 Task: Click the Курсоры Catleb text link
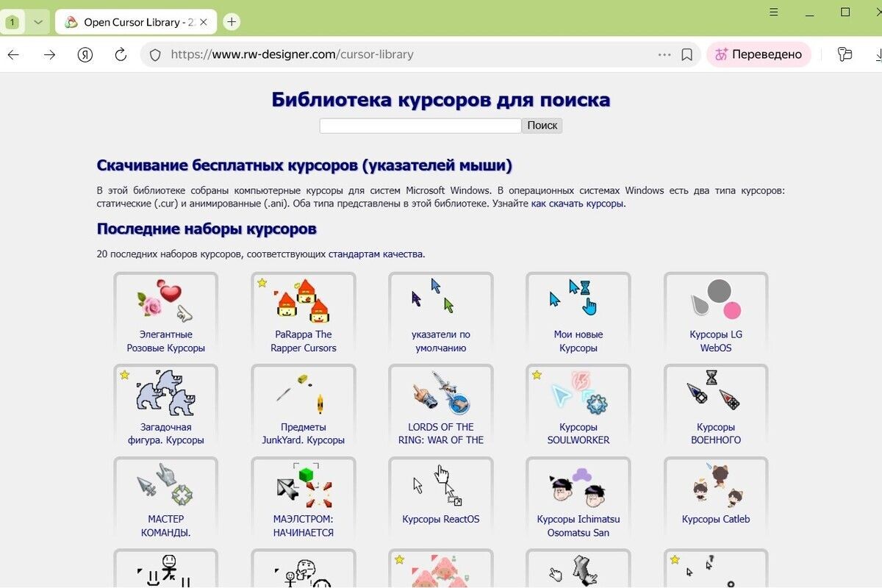click(717, 519)
